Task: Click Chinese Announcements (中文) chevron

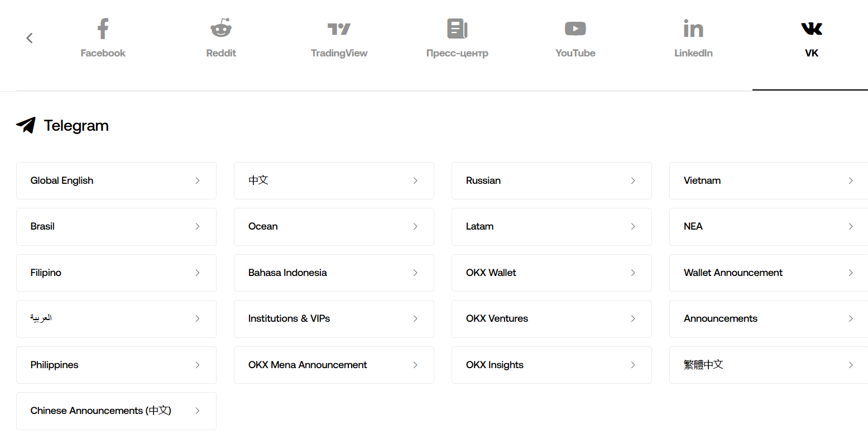Action: 198,411
